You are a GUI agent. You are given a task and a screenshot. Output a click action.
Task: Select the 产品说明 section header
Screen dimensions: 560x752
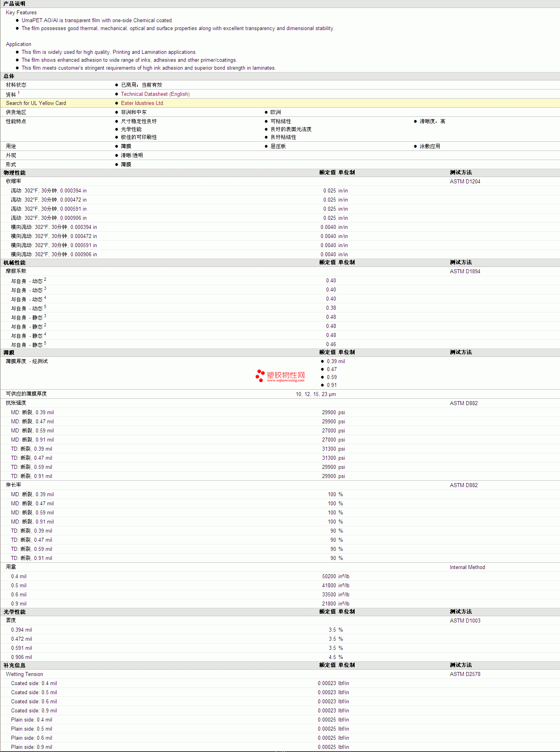point(15,4)
